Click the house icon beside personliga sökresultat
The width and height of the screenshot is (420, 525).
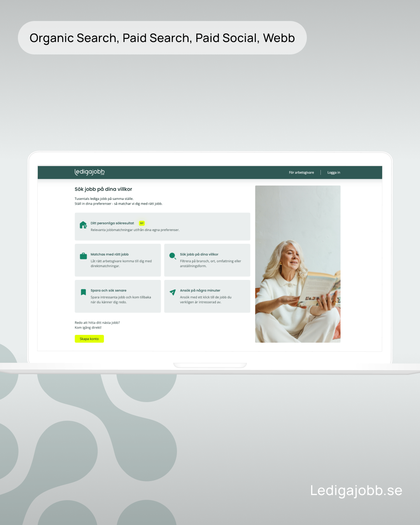pyautogui.click(x=83, y=225)
